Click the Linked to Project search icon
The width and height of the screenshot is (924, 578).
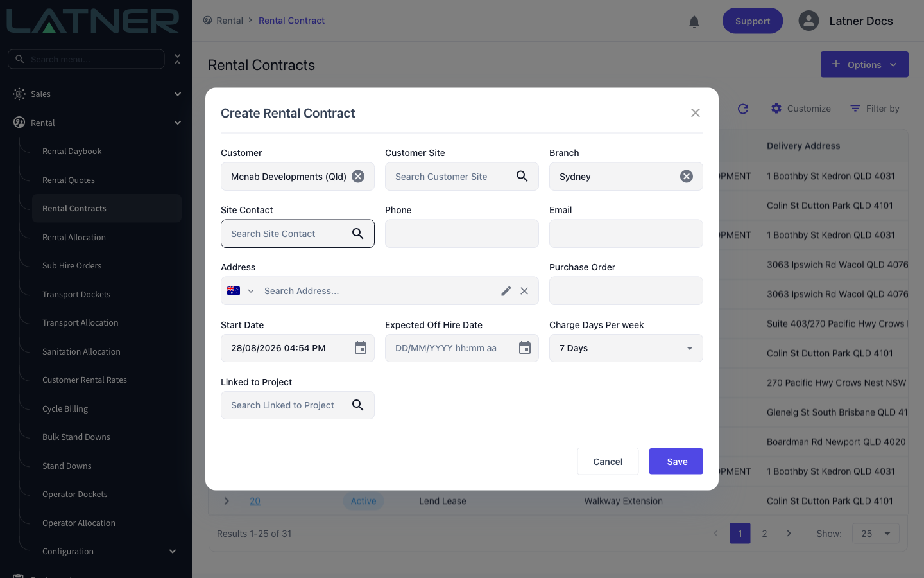point(358,405)
